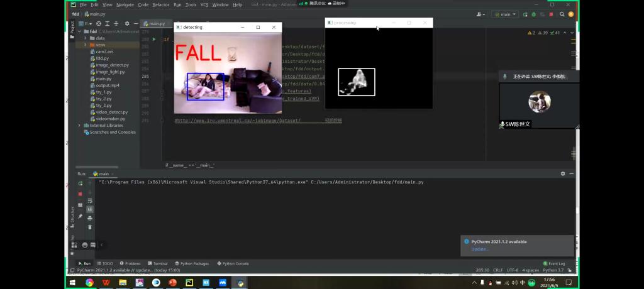Click the Python 3.7 interpreter status
Image resolution: width=644 pixels, height=289 pixels.
tap(553, 270)
